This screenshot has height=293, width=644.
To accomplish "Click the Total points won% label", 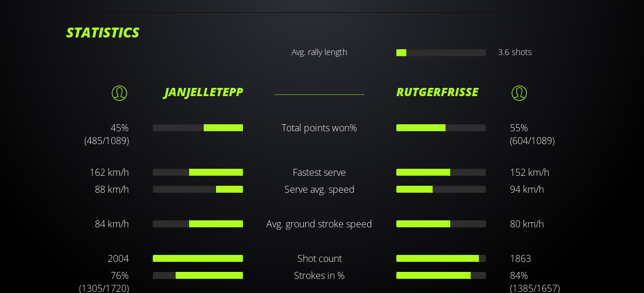I will (319, 128).
